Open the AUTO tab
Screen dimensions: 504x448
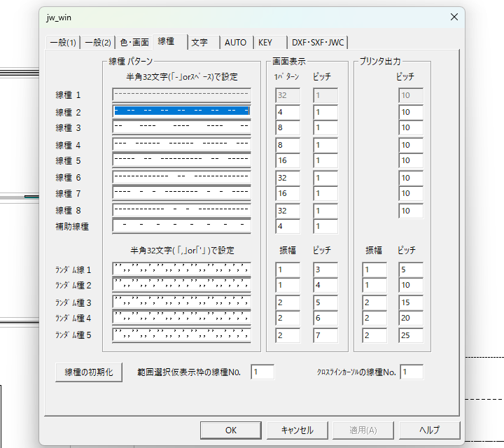(x=237, y=43)
